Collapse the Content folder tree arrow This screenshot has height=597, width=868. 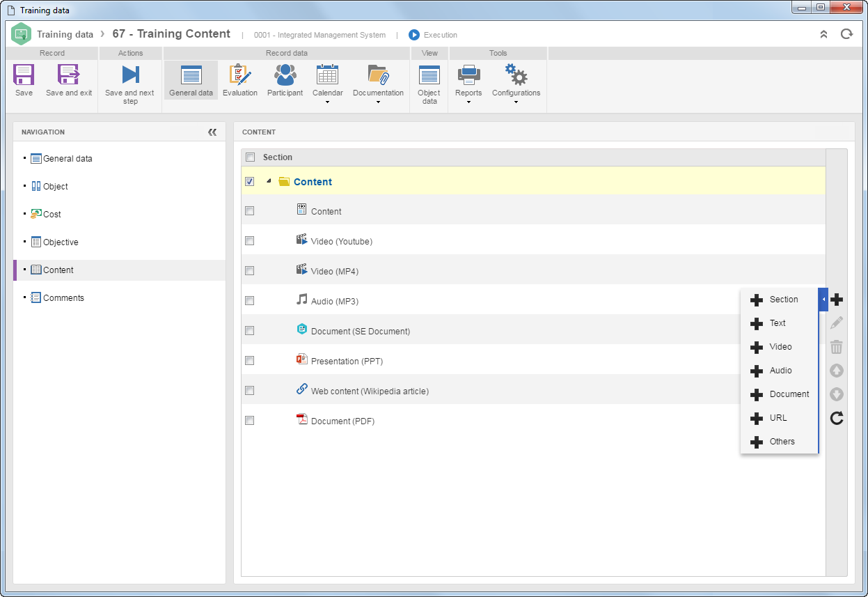point(269,181)
